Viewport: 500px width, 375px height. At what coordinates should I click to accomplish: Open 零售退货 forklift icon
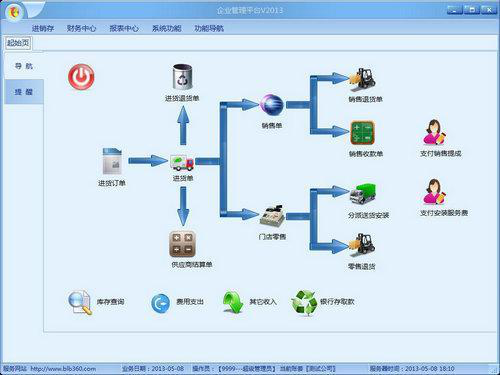click(362, 245)
